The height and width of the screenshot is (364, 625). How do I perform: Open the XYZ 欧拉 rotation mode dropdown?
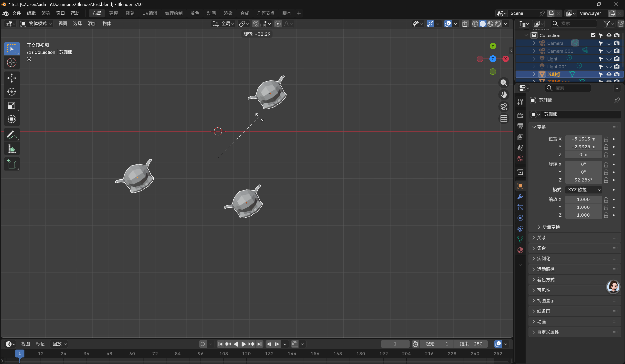584,190
